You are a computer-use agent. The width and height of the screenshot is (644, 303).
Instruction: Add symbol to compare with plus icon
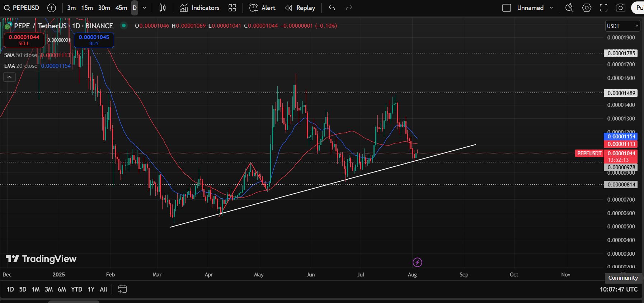[52, 8]
